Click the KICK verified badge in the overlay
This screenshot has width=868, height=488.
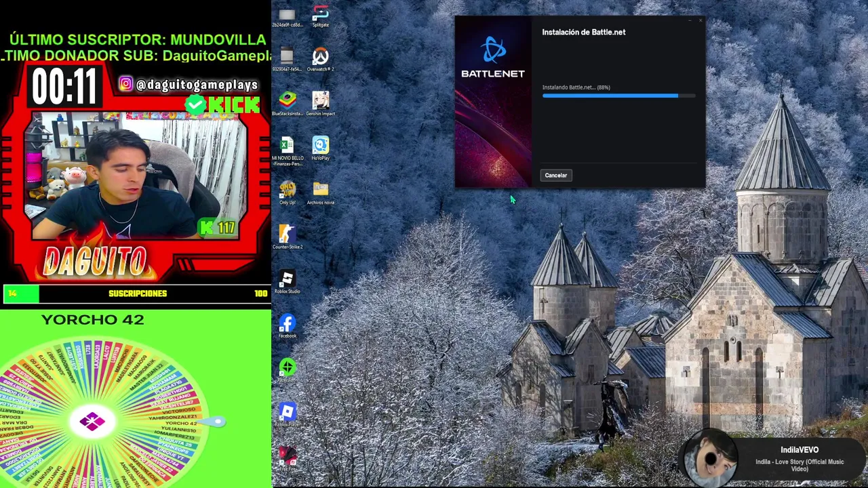(x=195, y=105)
